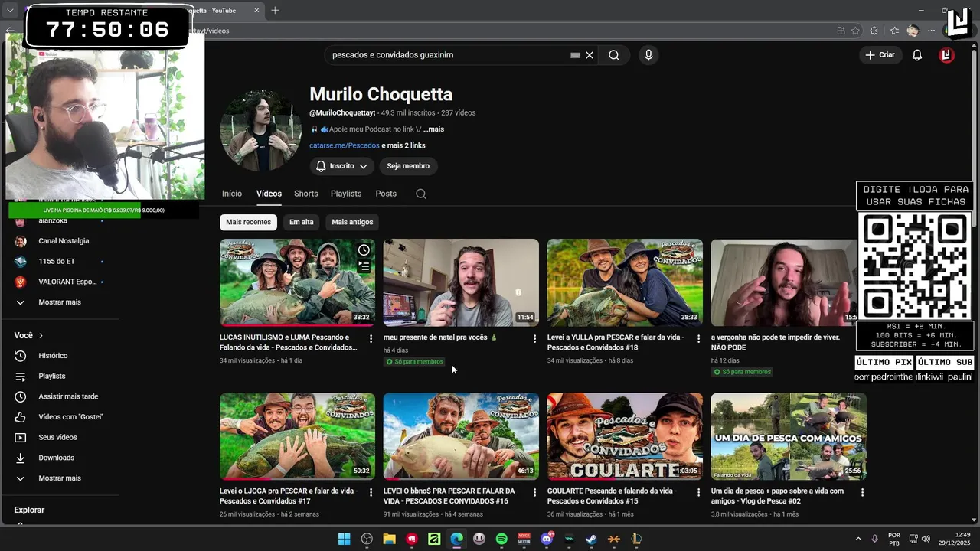This screenshot has width=980, height=551.
Task: Open volume control in system tray
Action: click(x=926, y=539)
